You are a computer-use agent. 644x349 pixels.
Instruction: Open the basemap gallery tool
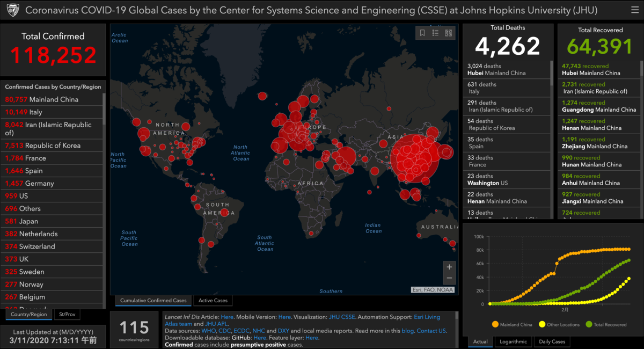click(x=449, y=33)
